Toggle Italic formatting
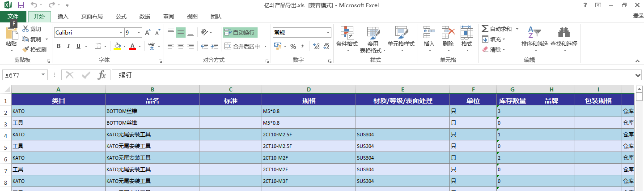Screen dimensions: 644x191 pos(68,46)
